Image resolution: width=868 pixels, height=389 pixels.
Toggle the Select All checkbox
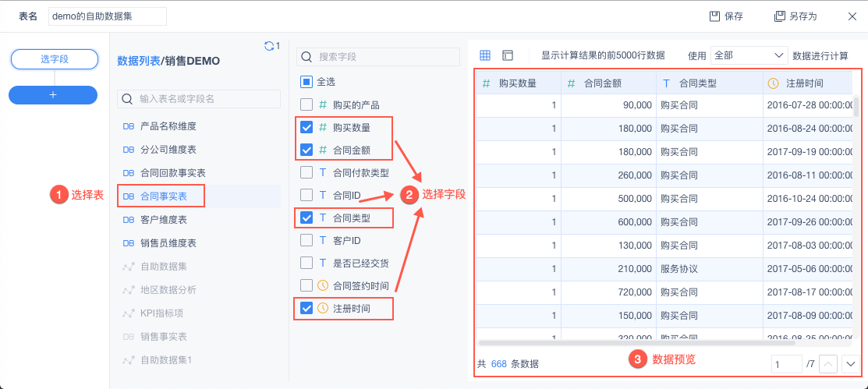tap(306, 81)
